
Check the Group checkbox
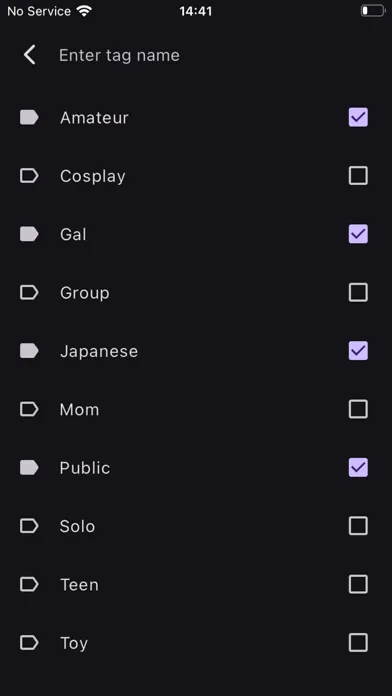(358, 293)
